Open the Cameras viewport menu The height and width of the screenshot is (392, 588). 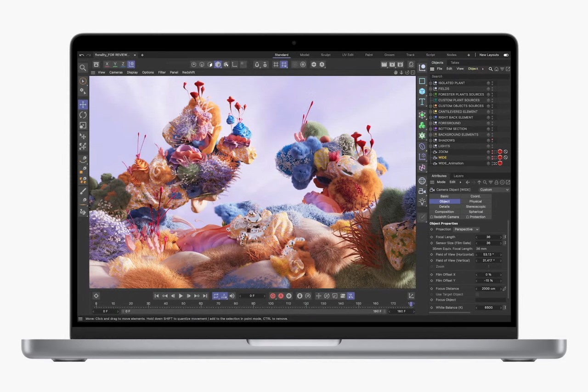(116, 73)
